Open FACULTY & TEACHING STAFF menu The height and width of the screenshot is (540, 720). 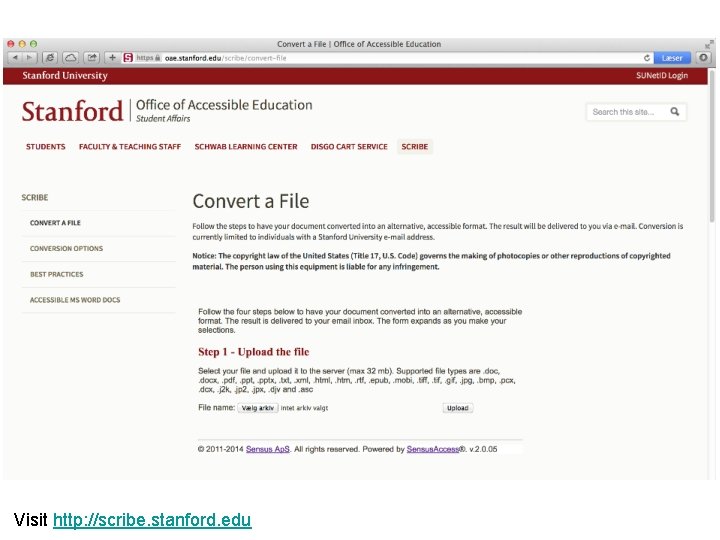pyautogui.click(x=130, y=147)
